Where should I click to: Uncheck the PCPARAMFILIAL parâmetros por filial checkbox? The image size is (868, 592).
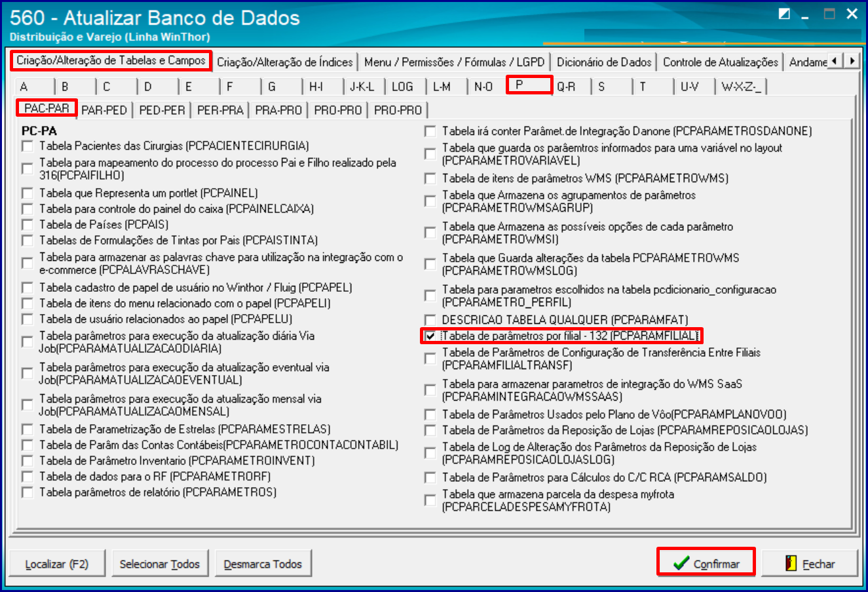(430, 336)
